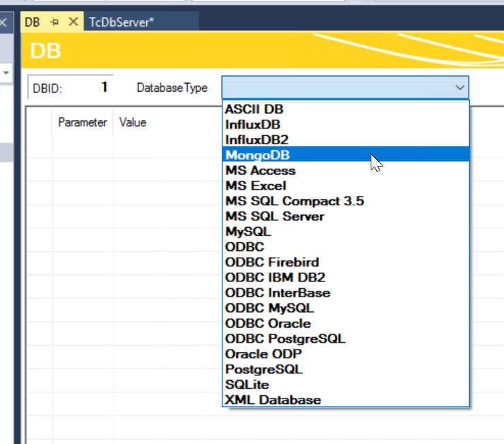The width and height of the screenshot is (504, 444).
Task: Select MS SQL Server option
Action: click(x=346, y=216)
